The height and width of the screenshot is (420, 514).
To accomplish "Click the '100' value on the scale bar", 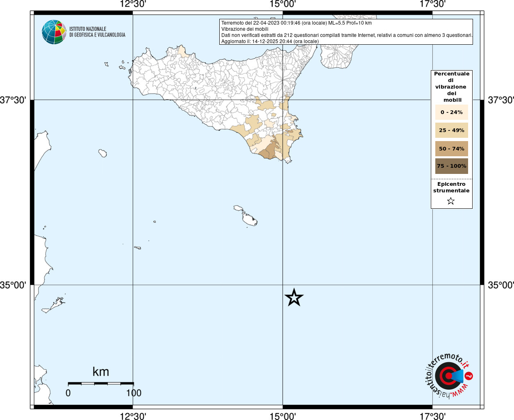I will pyautogui.click(x=134, y=393).
